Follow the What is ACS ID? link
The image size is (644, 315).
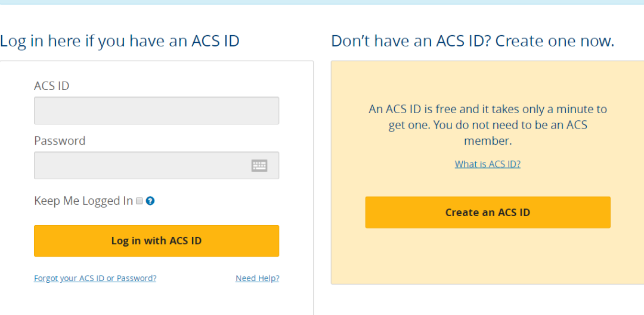pyautogui.click(x=488, y=164)
